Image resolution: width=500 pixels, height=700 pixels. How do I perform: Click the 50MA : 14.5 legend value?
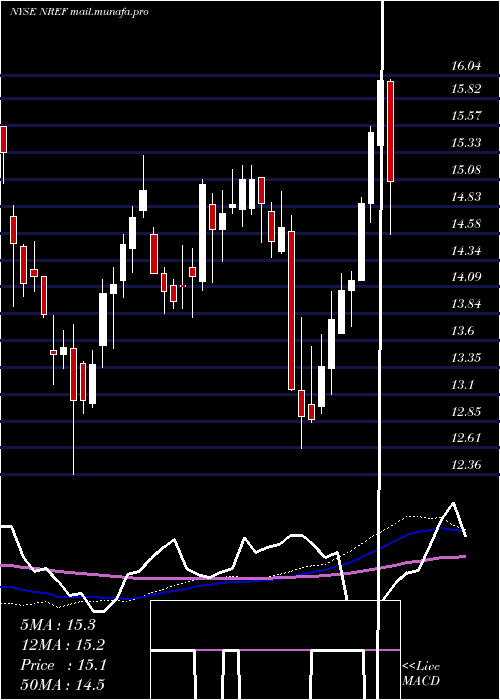coord(62,685)
